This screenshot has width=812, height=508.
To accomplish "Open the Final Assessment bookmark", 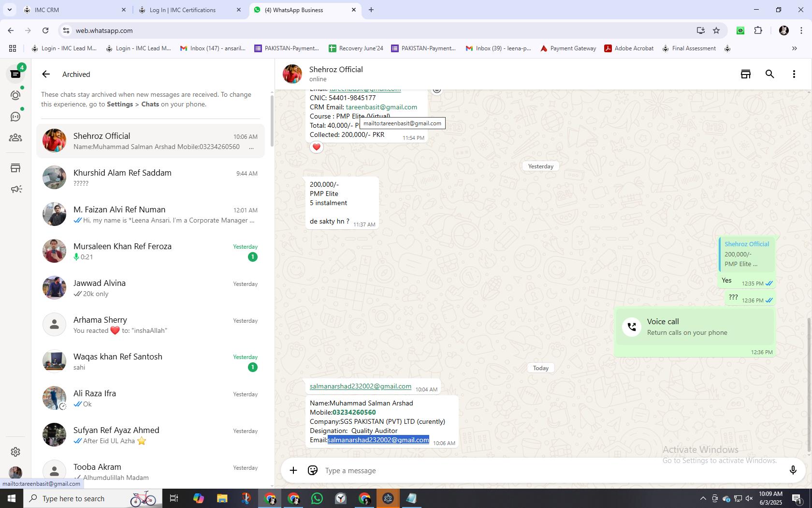I will pyautogui.click(x=689, y=48).
